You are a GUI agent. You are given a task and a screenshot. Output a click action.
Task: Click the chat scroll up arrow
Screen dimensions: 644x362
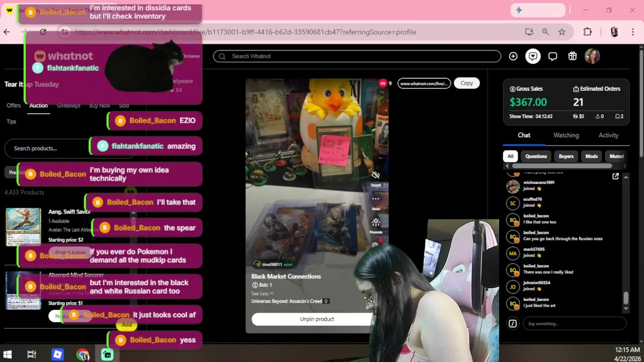(626, 177)
